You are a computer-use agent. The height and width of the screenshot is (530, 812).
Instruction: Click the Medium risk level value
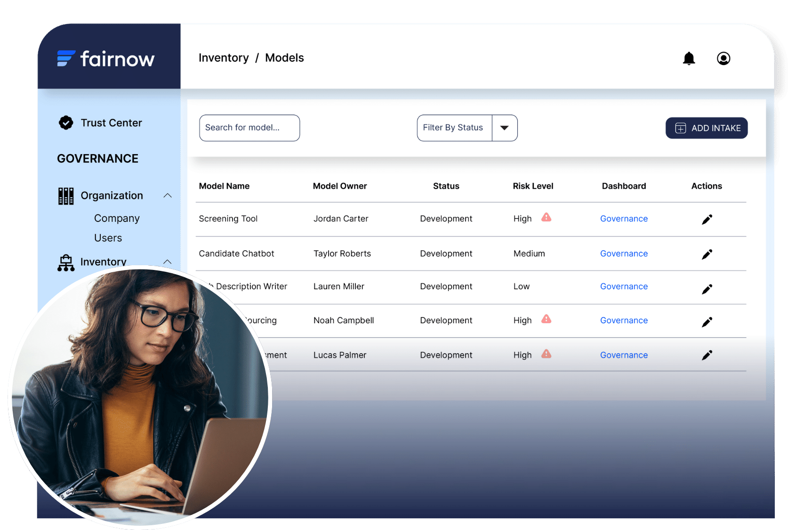point(529,253)
